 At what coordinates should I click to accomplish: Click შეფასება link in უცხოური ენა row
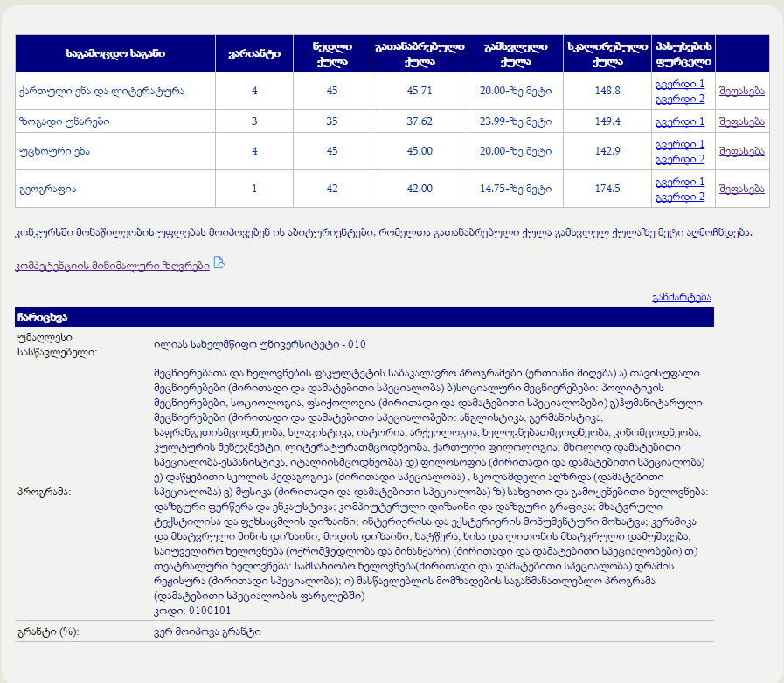[741, 151]
